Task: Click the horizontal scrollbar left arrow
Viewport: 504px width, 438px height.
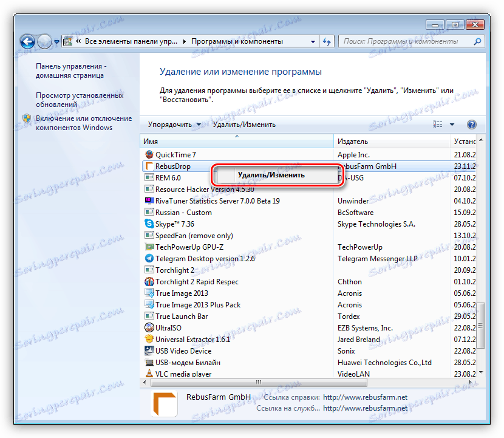Action: pos(145,382)
